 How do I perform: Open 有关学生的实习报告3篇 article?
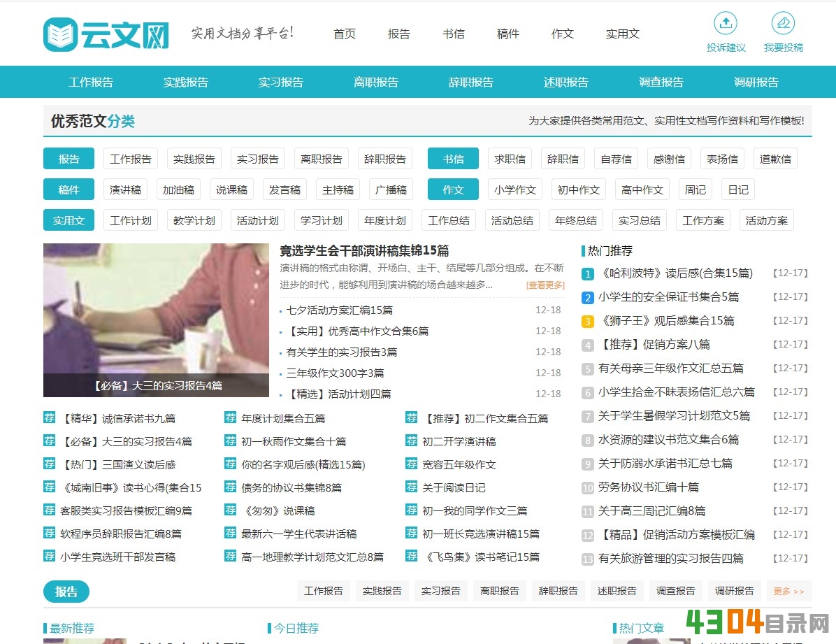click(342, 352)
